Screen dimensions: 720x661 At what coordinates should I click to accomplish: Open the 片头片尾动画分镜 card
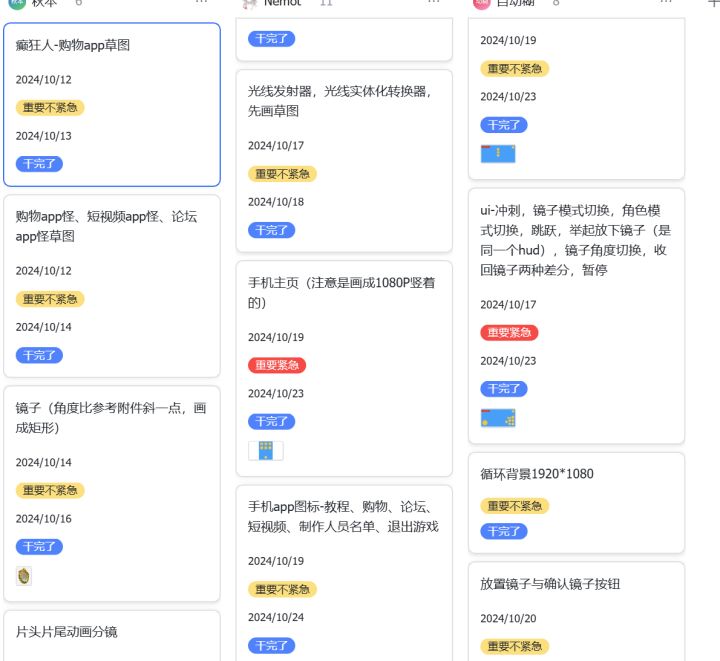click(67, 632)
